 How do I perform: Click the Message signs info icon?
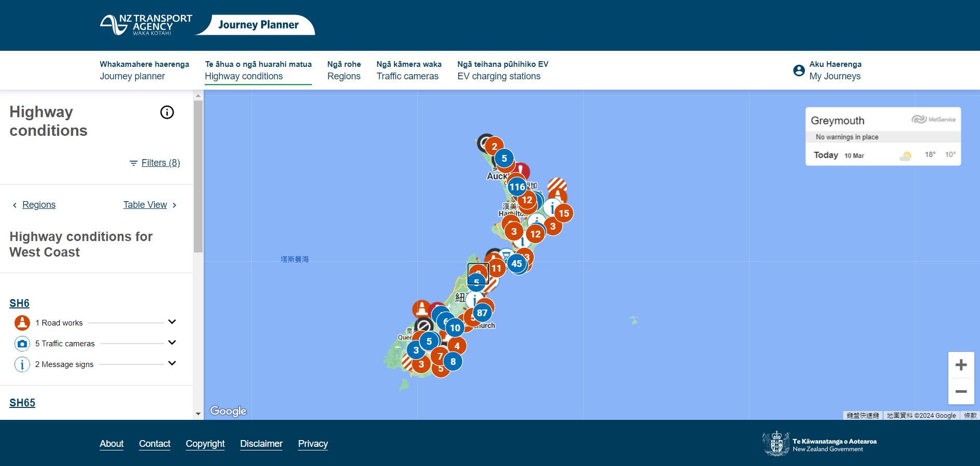pyautogui.click(x=22, y=364)
